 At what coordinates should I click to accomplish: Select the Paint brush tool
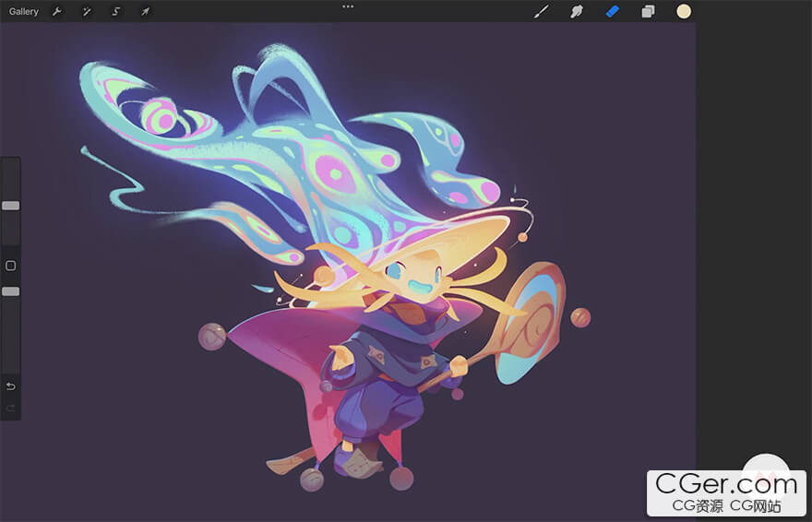tap(541, 11)
